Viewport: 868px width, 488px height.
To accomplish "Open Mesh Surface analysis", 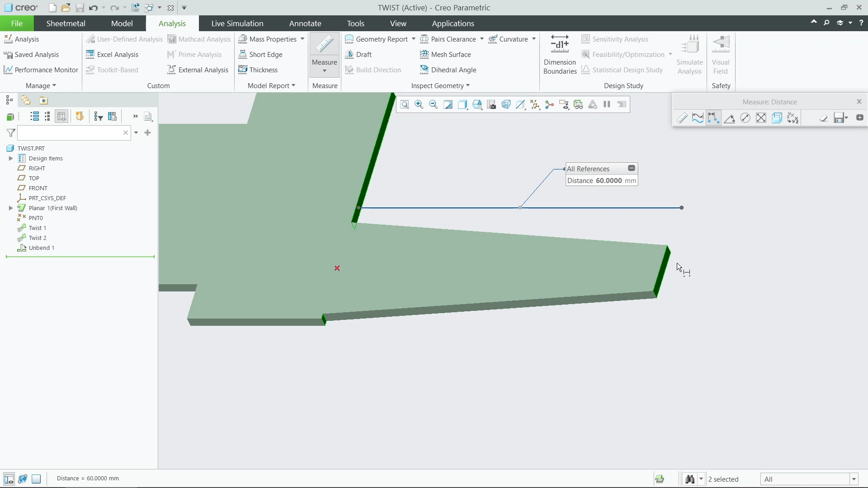I will [x=445, y=55].
